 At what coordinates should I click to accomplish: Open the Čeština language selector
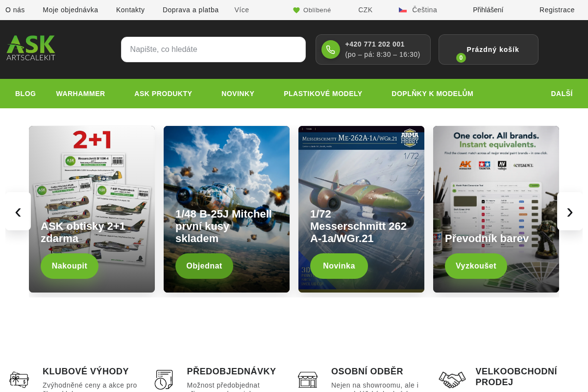[418, 10]
